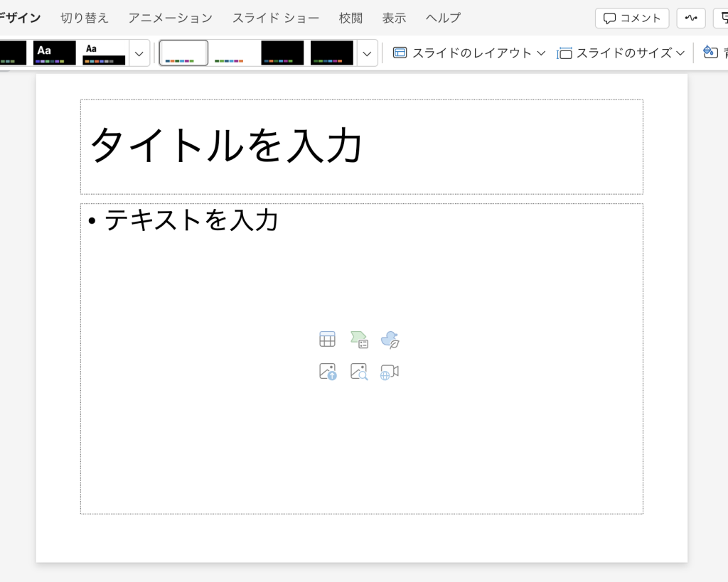Image resolution: width=728 pixels, height=582 pixels.
Task: Click the テキストを入力 body placeholder text
Action: 191,220
